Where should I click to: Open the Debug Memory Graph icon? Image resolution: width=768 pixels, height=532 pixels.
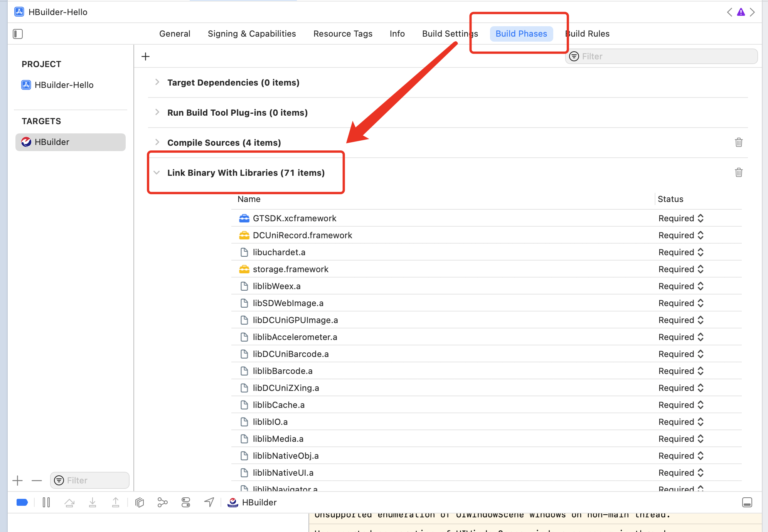[x=162, y=502]
